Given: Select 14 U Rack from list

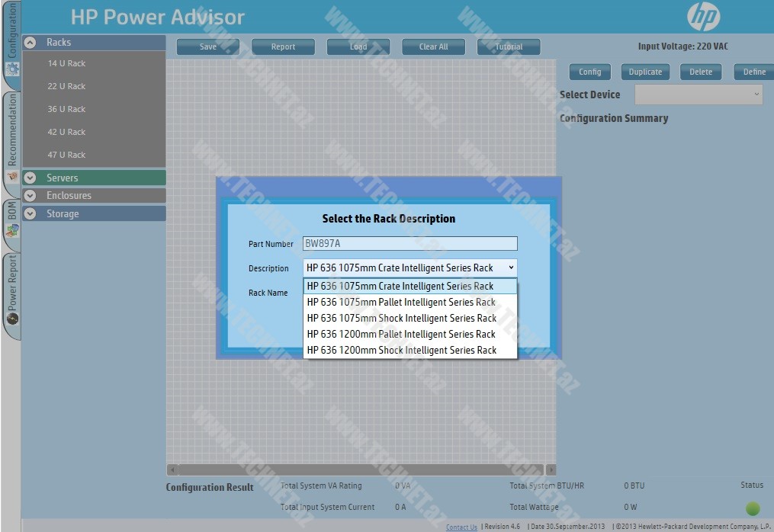Looking at the screenshot, I should click(66, 63).
